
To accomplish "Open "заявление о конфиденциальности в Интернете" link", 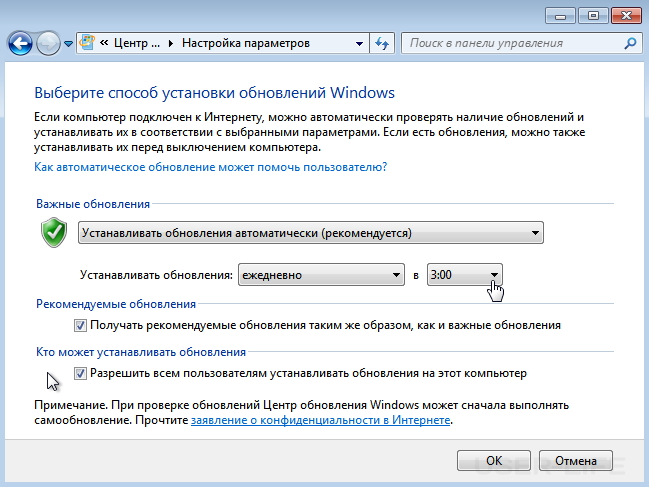I will coord(320,420).
